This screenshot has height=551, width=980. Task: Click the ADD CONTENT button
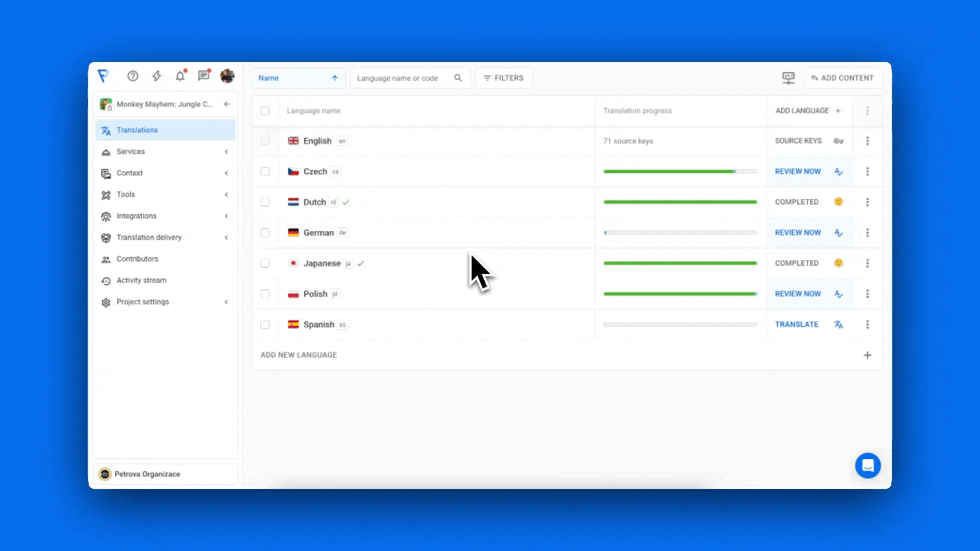842,78
